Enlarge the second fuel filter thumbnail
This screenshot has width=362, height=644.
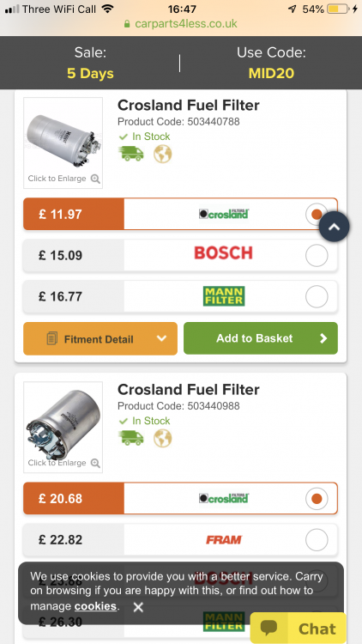click(x=63, y=427)
